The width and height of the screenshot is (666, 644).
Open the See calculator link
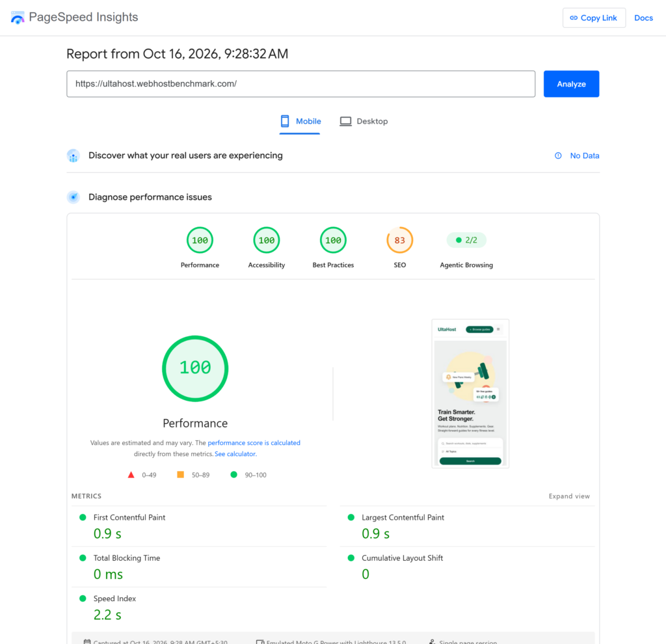point(235,453)
